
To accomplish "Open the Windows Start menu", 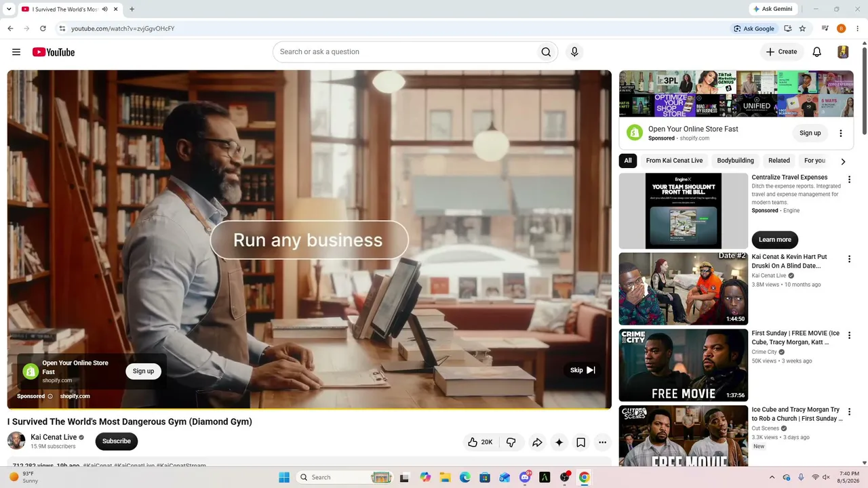I will pos(284,477).
